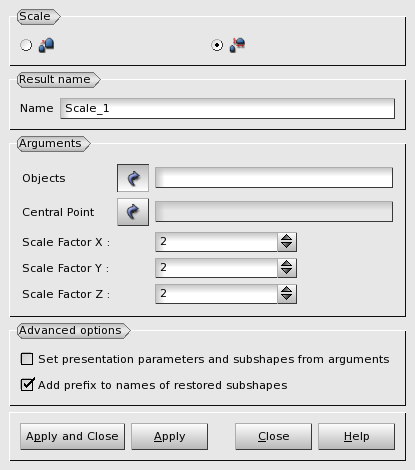Decrease Scale Factor Y with down arrow
This screenshot has height=470, width=415.
coord(287,272)
